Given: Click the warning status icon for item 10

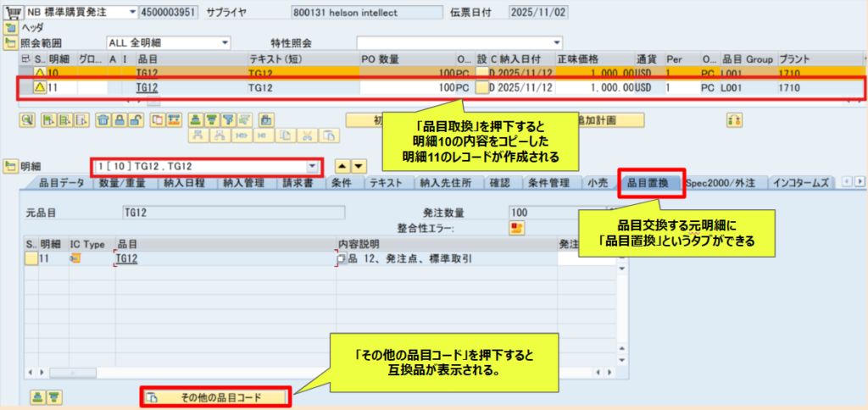Looking at the screenshot, I should pyautogui.click(x=40, y=72).
